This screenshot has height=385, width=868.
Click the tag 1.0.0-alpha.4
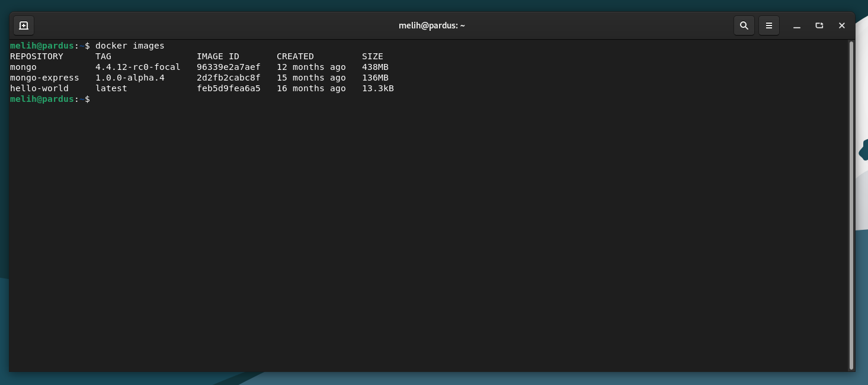pyautogui.click(x=130, y=78)
